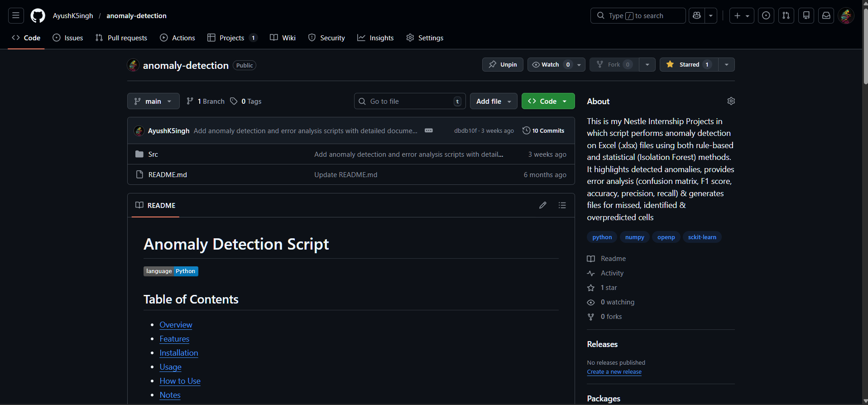
Task: Toggle Watch on the repository
Action: [x=551, y=65]
